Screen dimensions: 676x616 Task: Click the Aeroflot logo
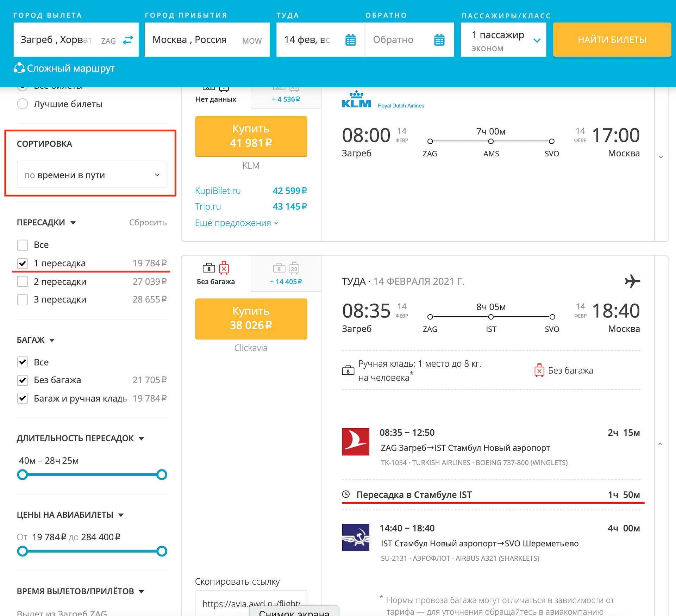[356, 537]
